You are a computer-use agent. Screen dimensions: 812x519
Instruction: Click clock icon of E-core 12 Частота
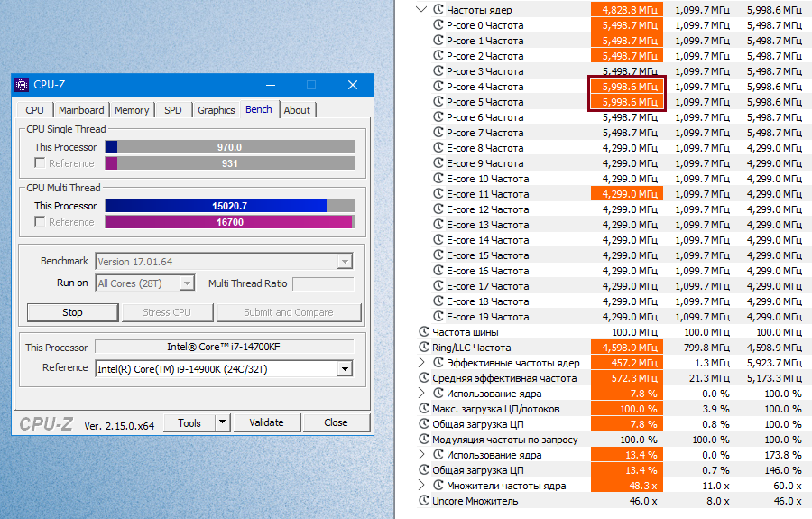point(438,209)
